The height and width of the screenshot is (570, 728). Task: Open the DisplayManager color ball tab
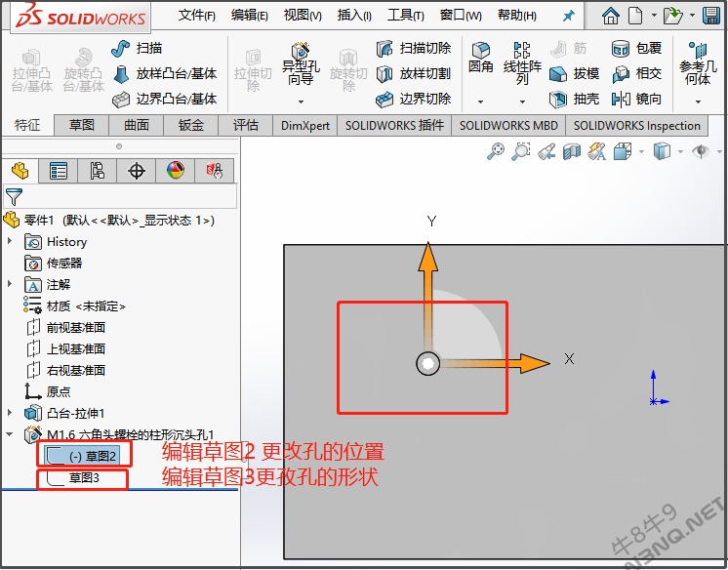176,171
